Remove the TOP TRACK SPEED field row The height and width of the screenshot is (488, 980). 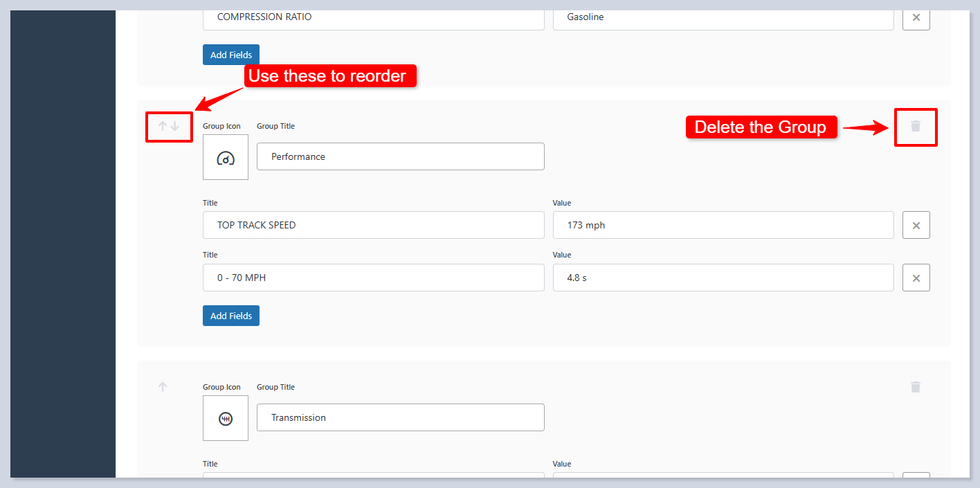916,225
